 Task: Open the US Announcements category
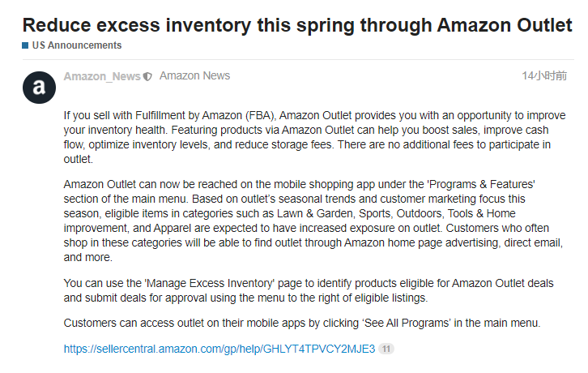click(x=76, y=45)
